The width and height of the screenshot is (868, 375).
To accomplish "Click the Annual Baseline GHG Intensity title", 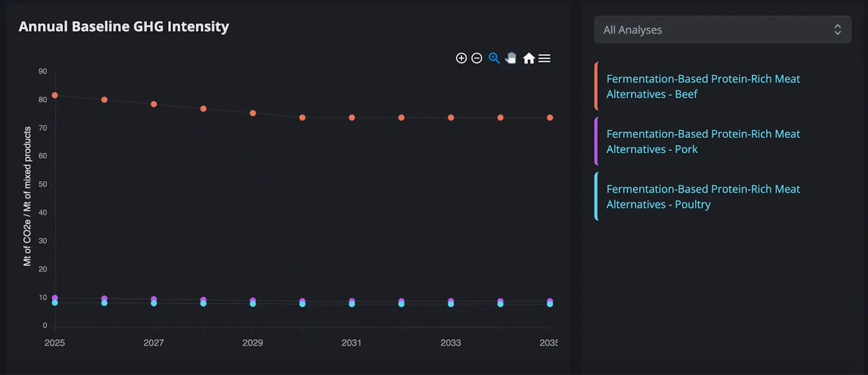I will point(124,27).
